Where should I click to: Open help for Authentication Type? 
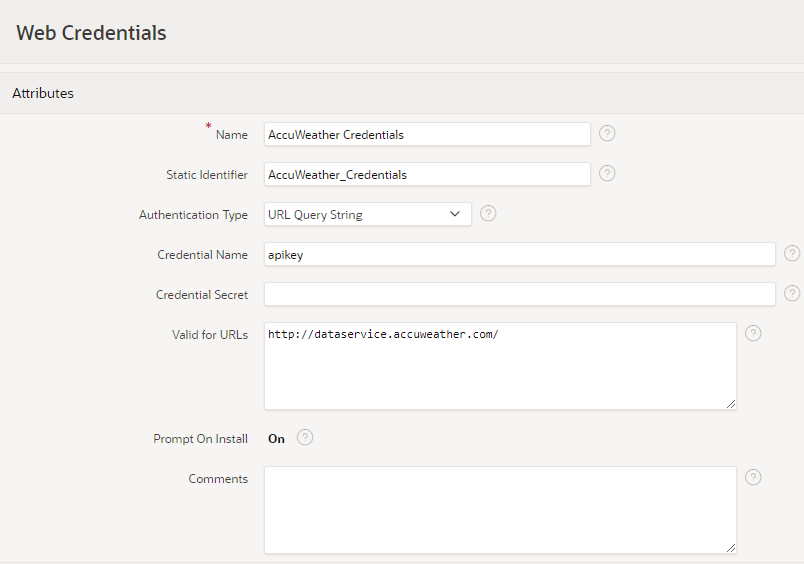pyautogui.click(x=488, y=213)
